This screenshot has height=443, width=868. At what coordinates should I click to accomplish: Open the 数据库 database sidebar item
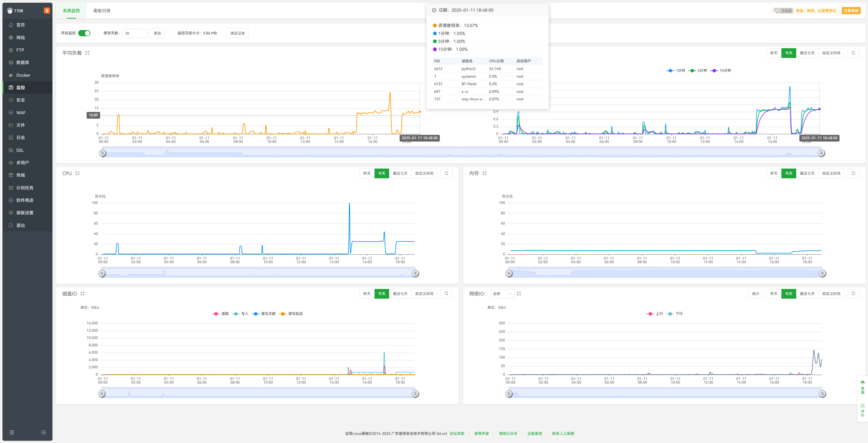27,62
